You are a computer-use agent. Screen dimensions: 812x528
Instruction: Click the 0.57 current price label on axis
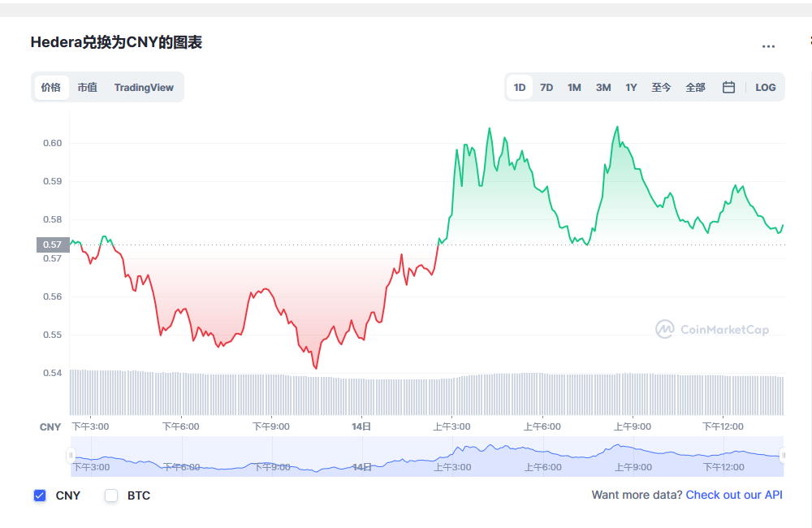(x=53, y=245)
